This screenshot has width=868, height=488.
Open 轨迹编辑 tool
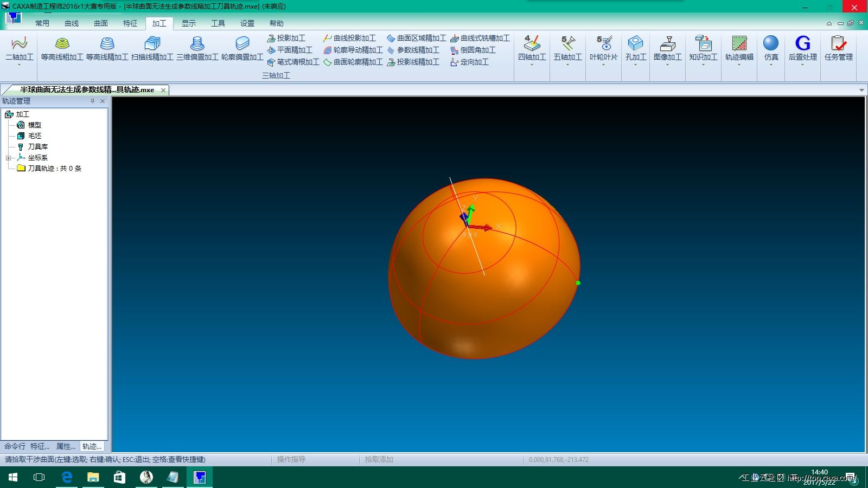(x=739, y=49)
